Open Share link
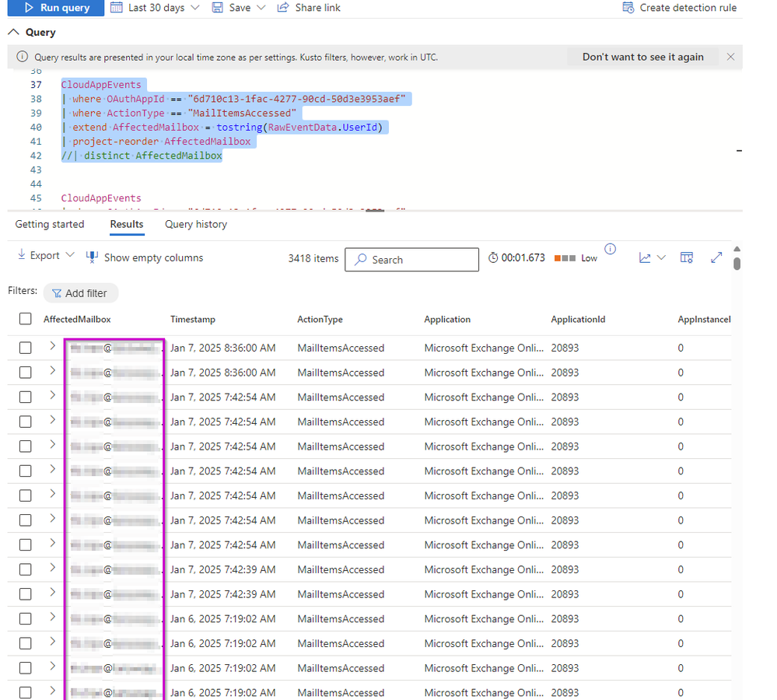The height and width of the screenshot is (700, 777). tap(309, 8)
